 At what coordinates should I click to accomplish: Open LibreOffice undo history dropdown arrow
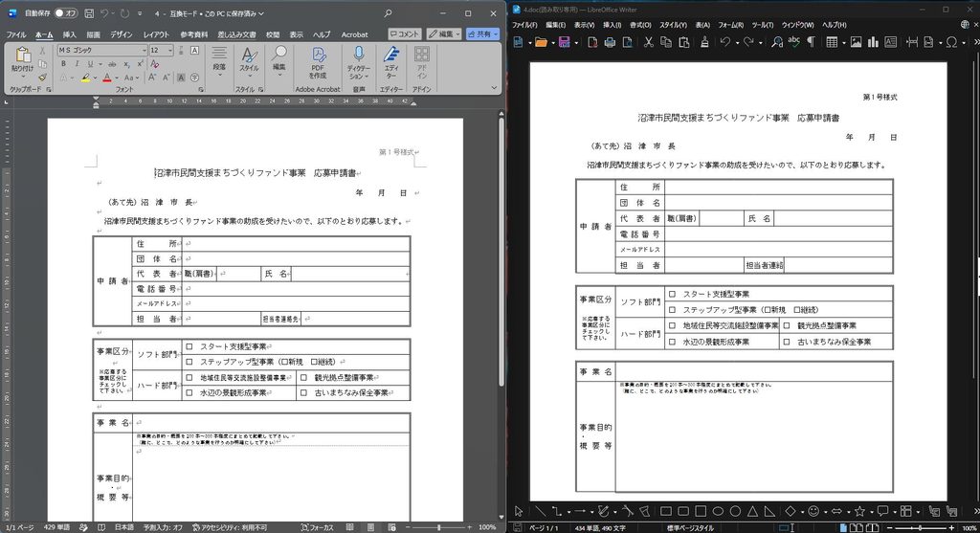tap(737, 42)
